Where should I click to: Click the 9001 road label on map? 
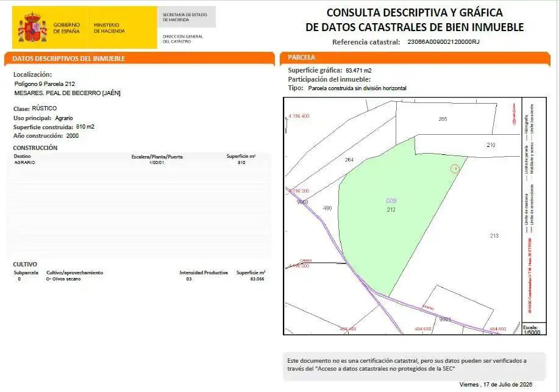point(445,319)
